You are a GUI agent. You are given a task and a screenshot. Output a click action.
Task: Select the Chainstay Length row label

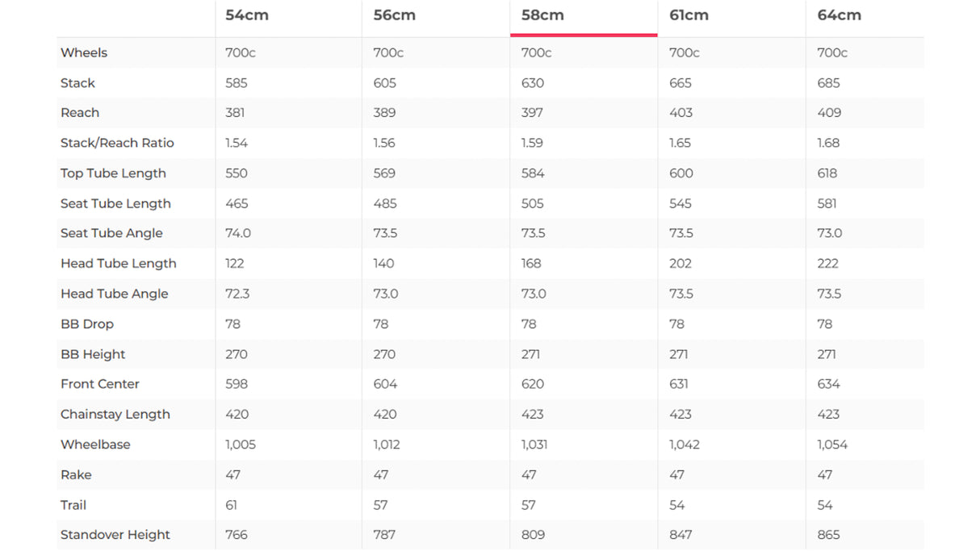click(115, 415)
